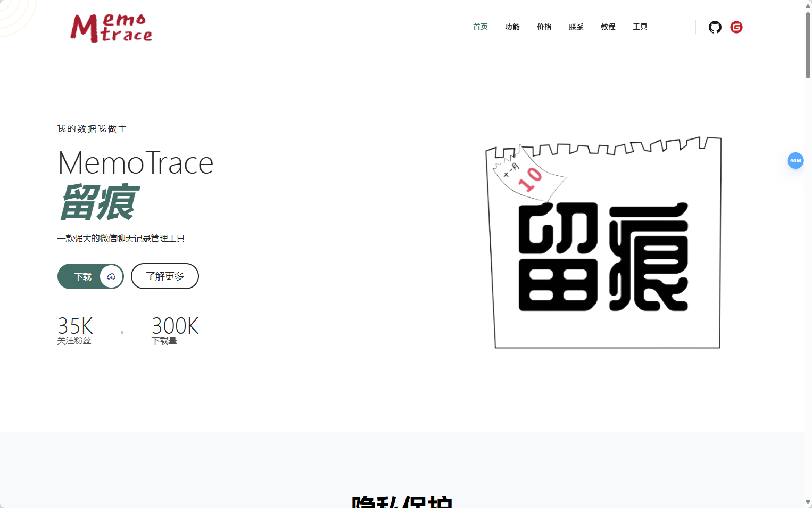
Task: Click the cloud download icon
Action: tap(111, 276)
